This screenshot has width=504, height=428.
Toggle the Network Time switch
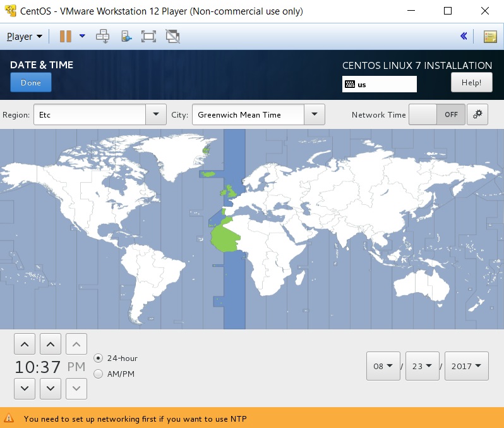click(x=437, y=114)
